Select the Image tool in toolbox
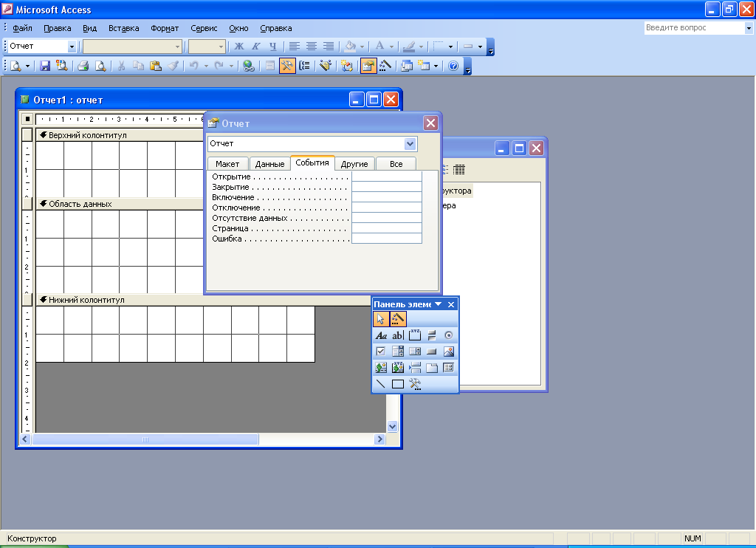Image resolution: width=756 pixels, height=548 pixels. [x=448, y=352]
